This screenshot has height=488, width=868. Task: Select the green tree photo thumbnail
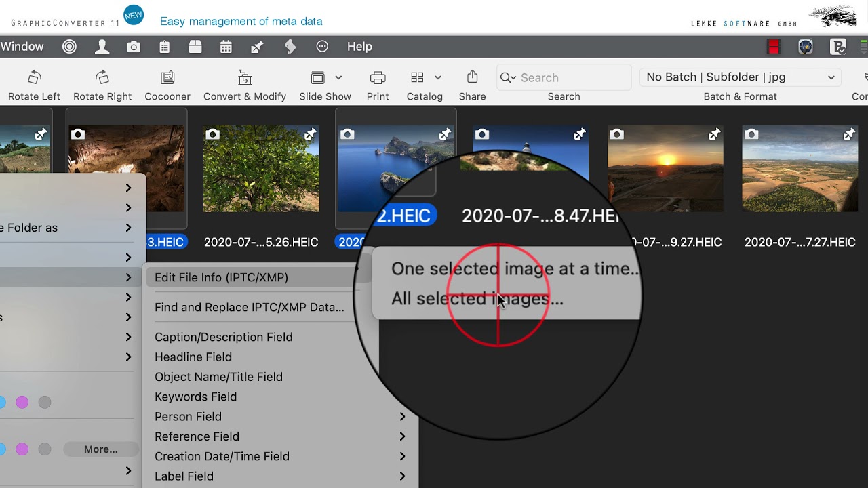tap(262, 169)
